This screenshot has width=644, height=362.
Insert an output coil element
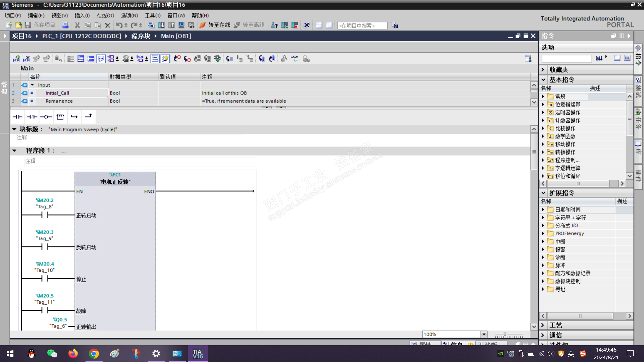pyautogui.click(x=46, y=117)
